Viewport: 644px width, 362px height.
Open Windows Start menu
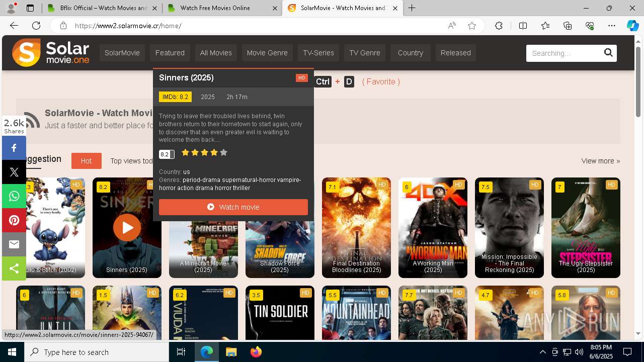pos(12,352)
